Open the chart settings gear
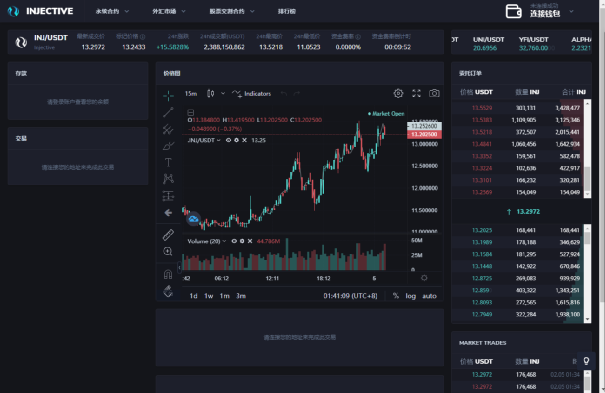The height and width of the screenshot is (393, 605). [398, 93]
